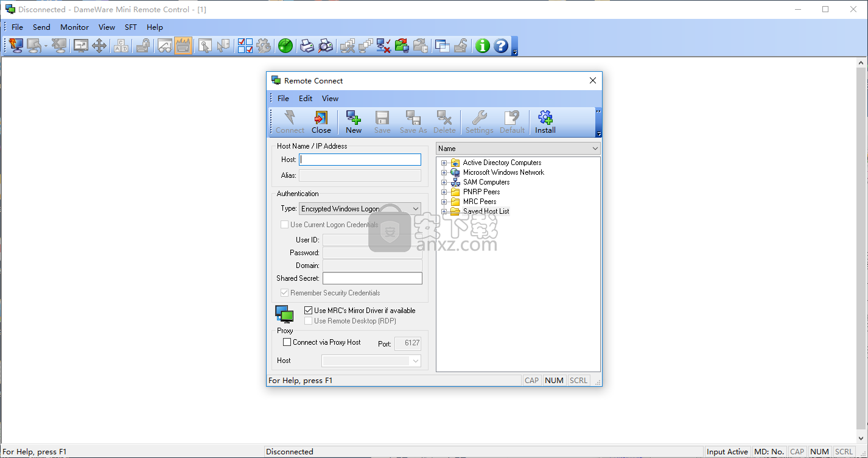Screen dimensions: 868x458
Task: Click the green radar ping icon
Action: 285,46
